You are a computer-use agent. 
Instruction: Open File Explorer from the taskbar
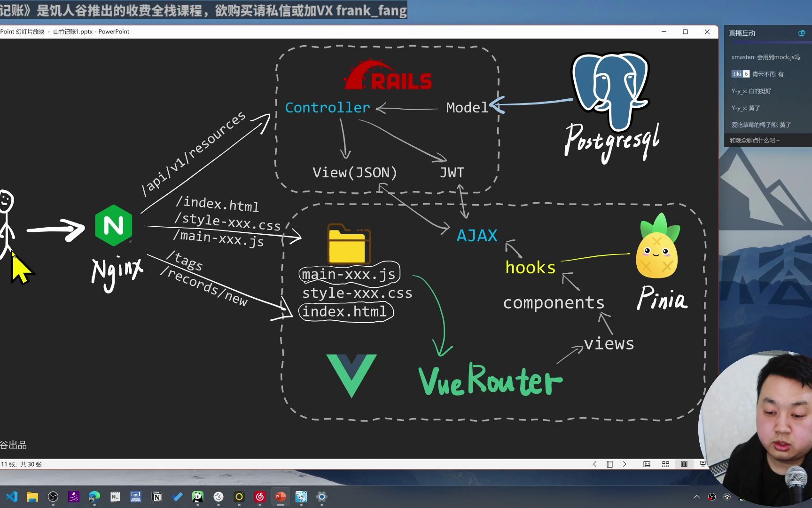(32, 497)
